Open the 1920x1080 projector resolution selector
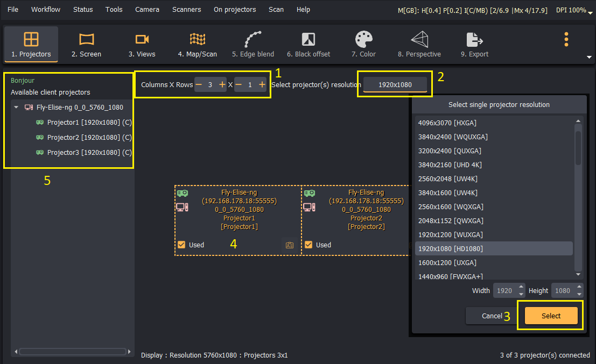This screenshot has width=596, height=364. point(395,84)
